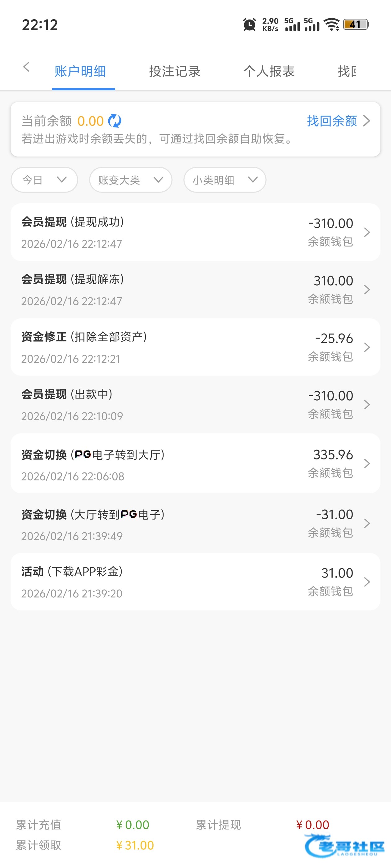Tap the alarm clock status icon
The width and height of the screenshot is (391, 868).
pyautogui.click(x=249, y=24)
